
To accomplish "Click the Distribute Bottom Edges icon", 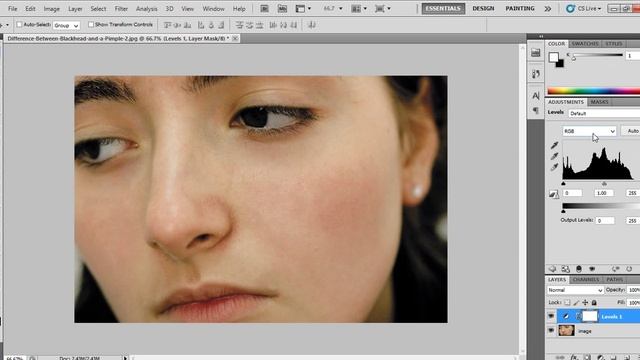I will [x=260, y=25].
